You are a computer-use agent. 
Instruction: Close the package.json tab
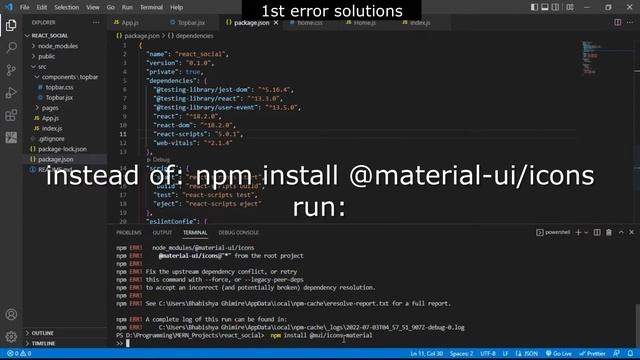(276, 22)
